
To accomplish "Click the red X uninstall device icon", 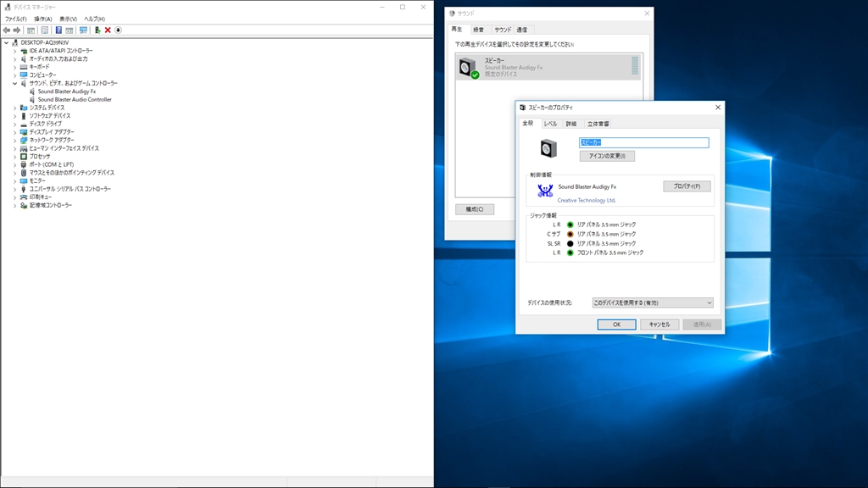I will pos(108,30).
